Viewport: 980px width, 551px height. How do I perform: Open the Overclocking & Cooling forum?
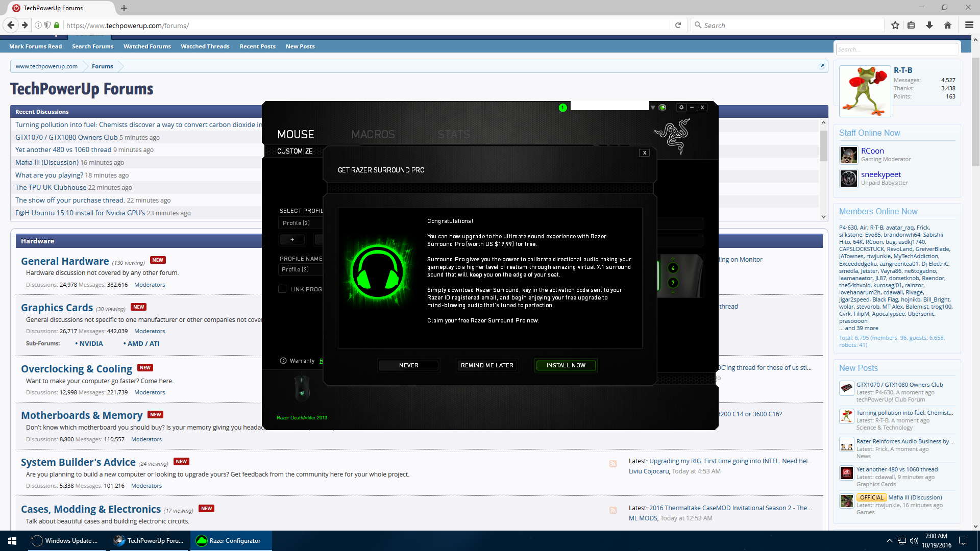77,369
